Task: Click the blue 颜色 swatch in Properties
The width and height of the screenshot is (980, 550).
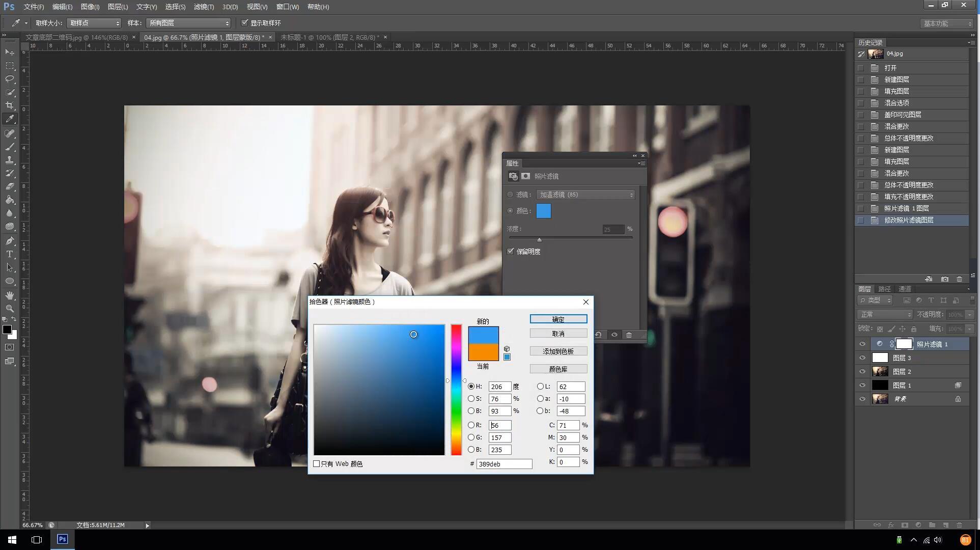Action: 543,211
